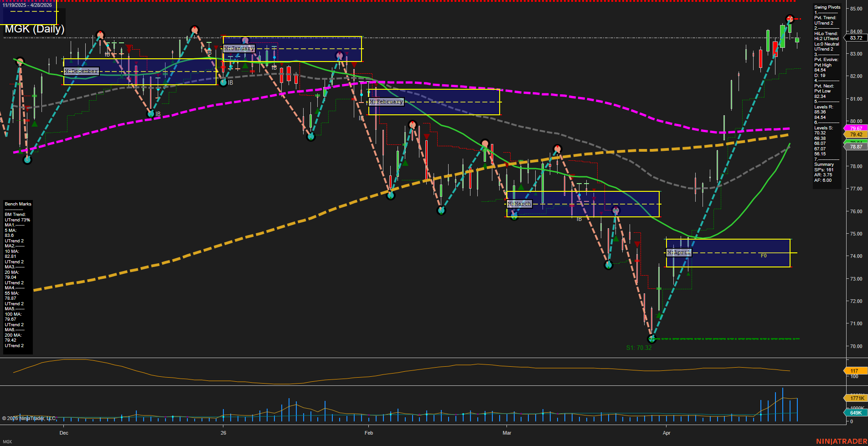
Task: Click the Bench Marks panel heading
Action: click(x=18, y=204)
